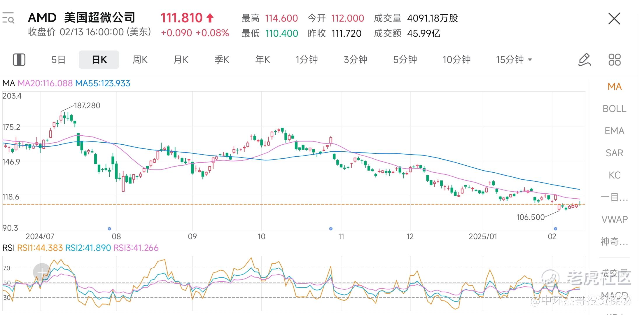Viewport: 644px width, 315px height.
Task: Switch to 周K weekly chart tab
Action: click(x=140, y=60)
